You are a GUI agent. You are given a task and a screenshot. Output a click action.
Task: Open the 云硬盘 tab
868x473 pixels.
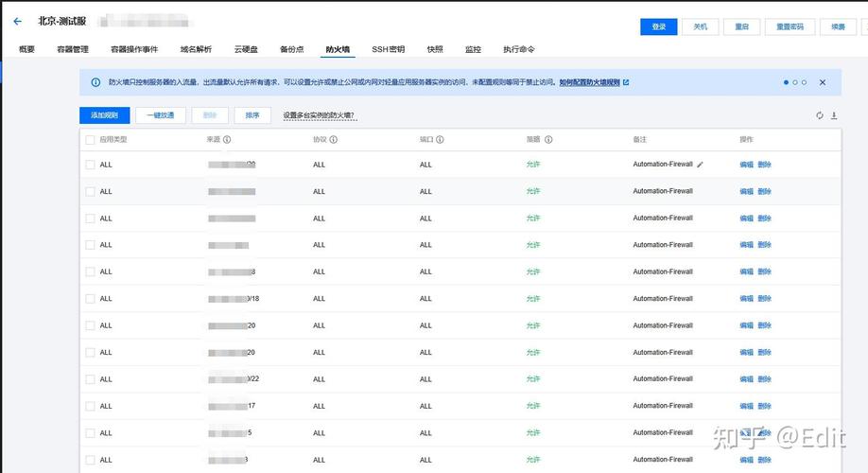(246, 49)
